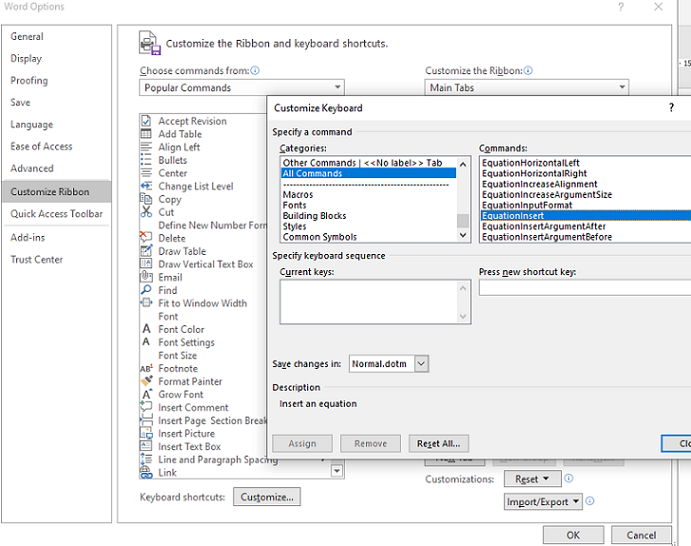691x546 pixels.
Task: Click the Insert Comment icon
Action: click(146, 407)
